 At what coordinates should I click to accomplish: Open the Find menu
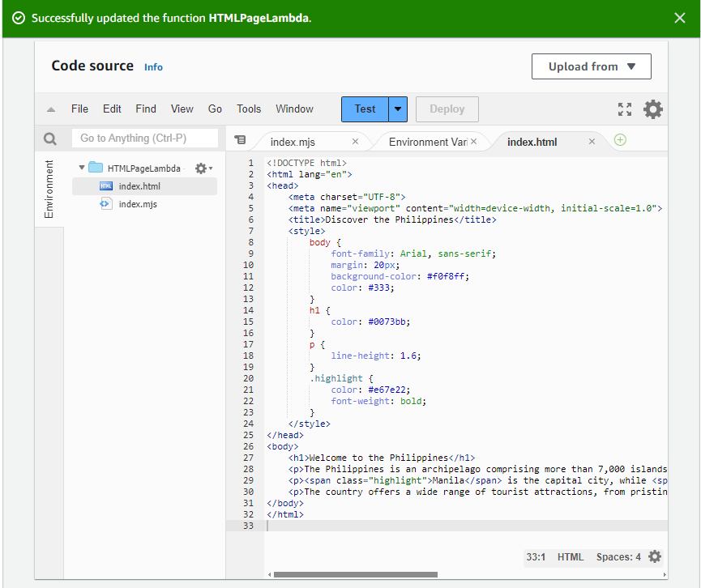click(146, 109)
